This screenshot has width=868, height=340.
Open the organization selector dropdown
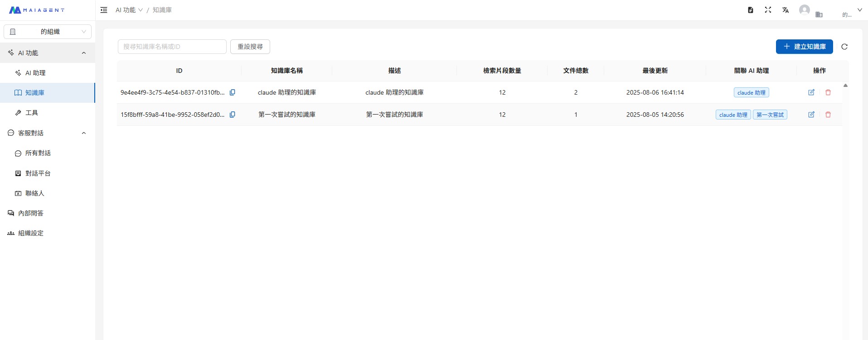coord(48,32)
